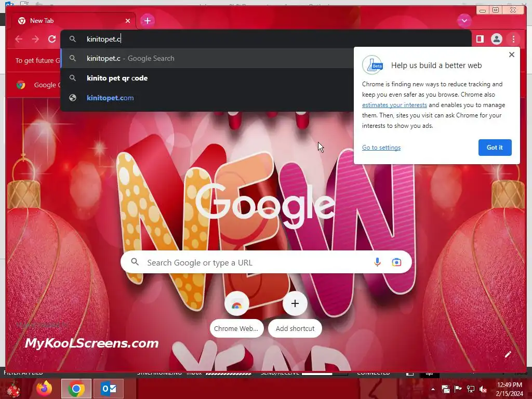Open Firefox from the taskbar
The height and width of the screenshot is (399, 532).
44,389
